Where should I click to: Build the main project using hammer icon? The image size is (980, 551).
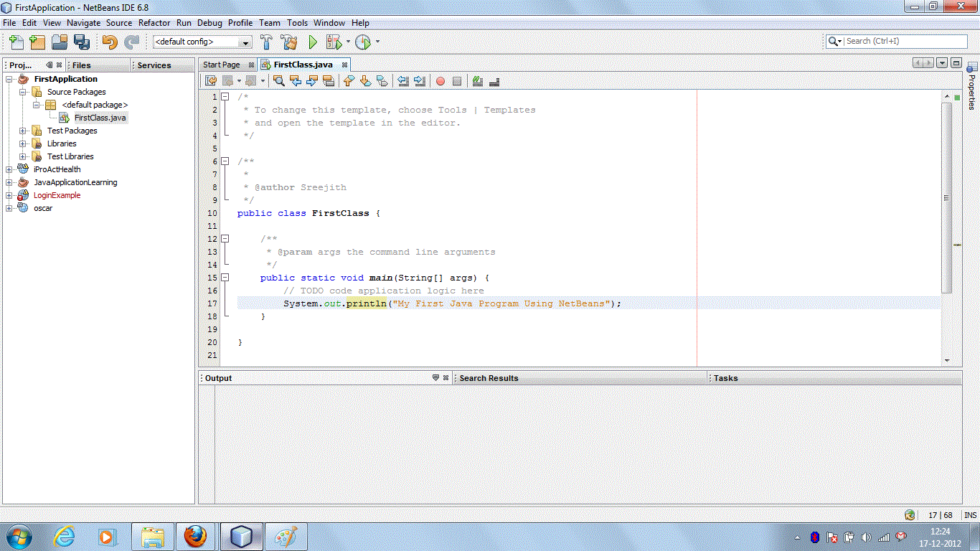[266, 42]
